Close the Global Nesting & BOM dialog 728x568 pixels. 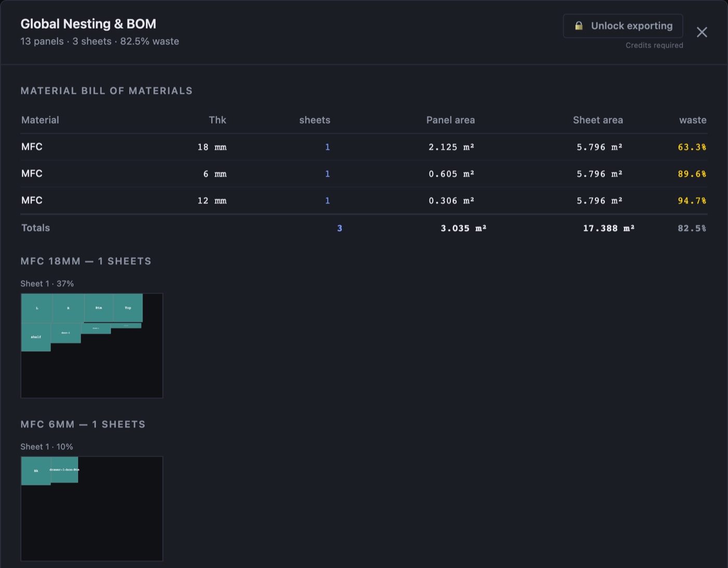[x=702, y=32]
